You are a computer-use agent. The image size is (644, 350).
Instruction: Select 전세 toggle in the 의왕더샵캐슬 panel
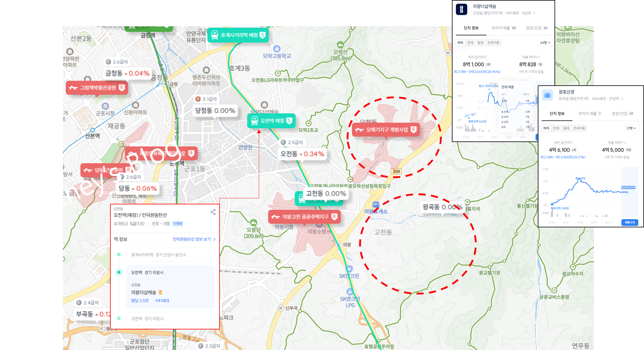[470, 43]
